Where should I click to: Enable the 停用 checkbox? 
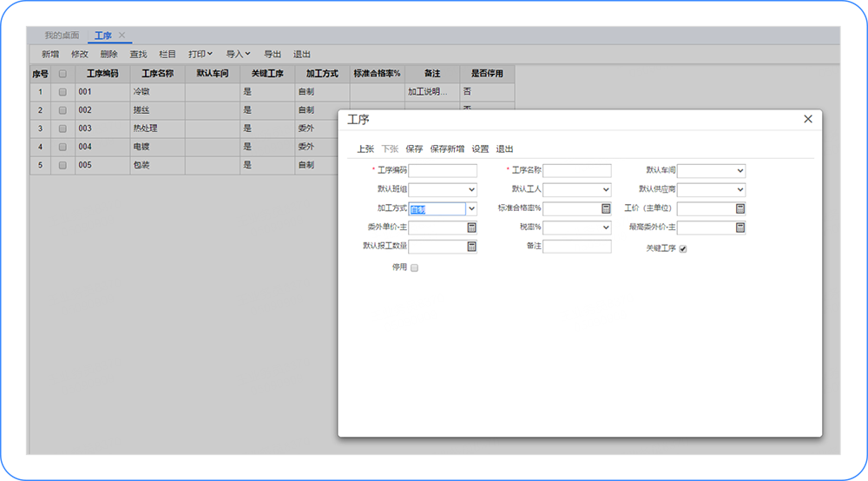coord(414,268)
